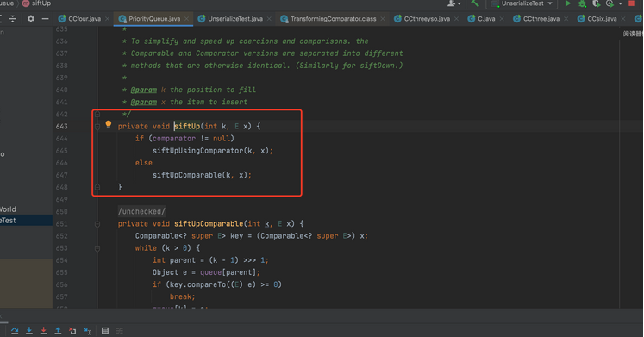Run UnserializeTest with the green play button
The image size is (644, 337).
click(567, 3)
